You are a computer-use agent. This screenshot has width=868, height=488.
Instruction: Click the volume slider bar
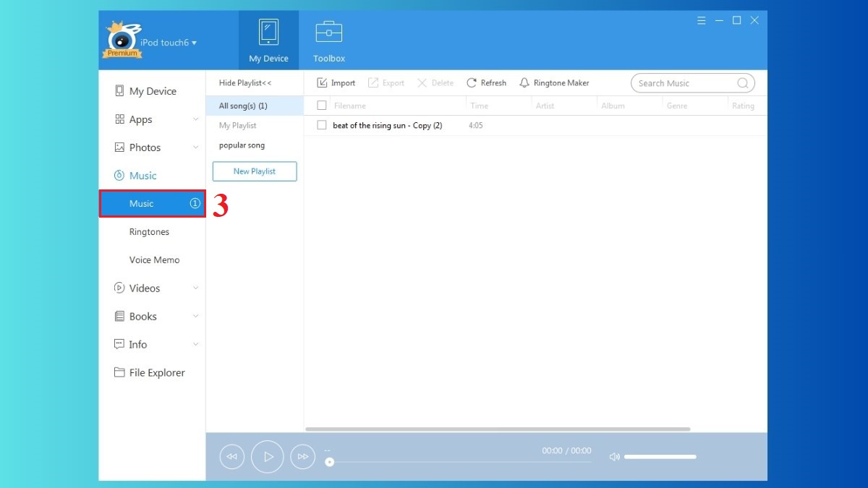(660, 457)
